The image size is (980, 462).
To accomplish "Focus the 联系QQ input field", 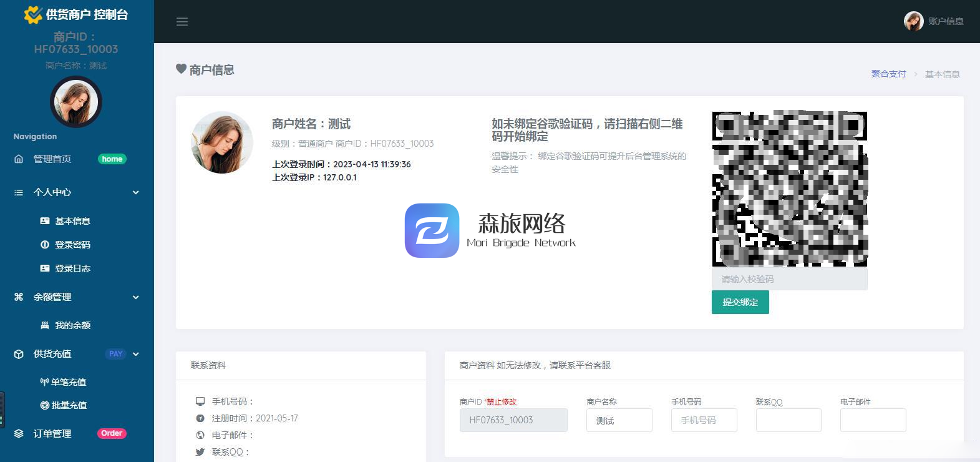I will (x=788, y=420).
